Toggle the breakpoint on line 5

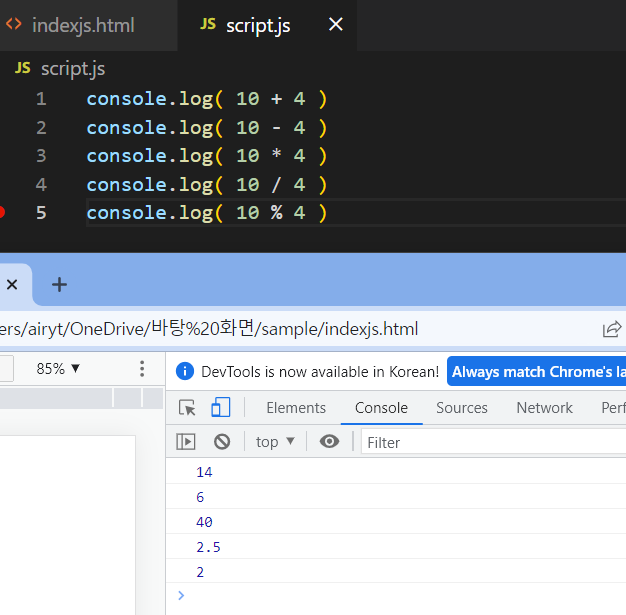(x=2, y=212)
